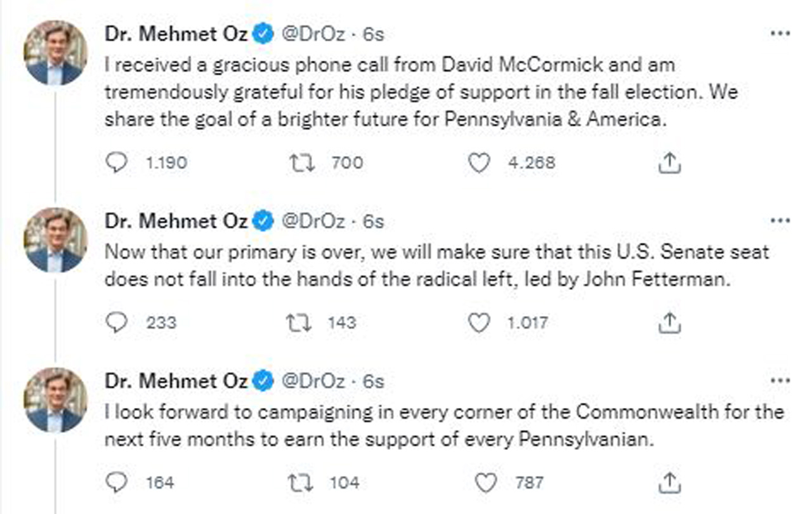Share the John Fetterman tweet
The image size is (812, 514).
click(669, 324)
